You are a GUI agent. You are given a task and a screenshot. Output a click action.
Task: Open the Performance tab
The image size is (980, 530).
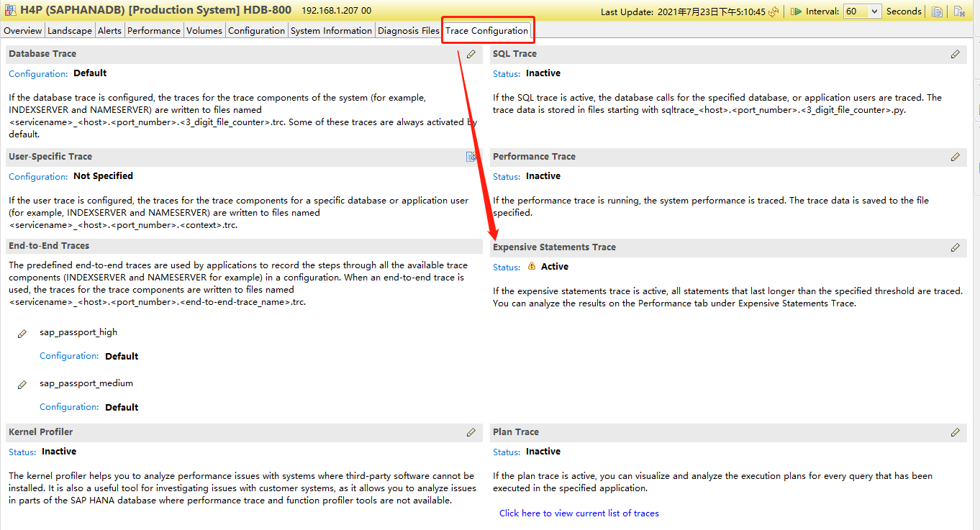[x=154, y=31]
